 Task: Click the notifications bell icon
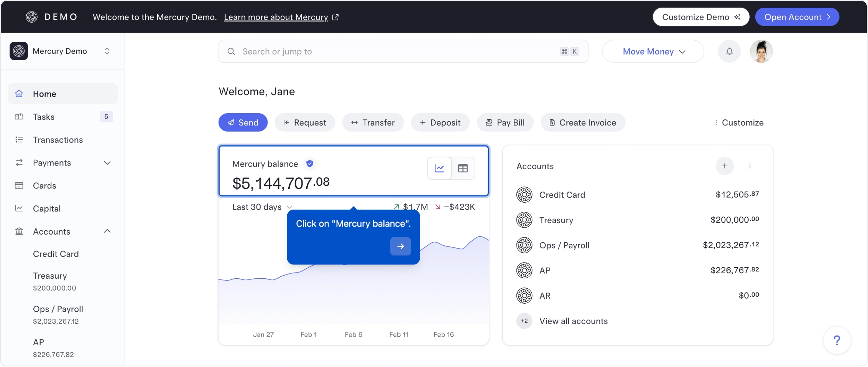tap(729, 51)
